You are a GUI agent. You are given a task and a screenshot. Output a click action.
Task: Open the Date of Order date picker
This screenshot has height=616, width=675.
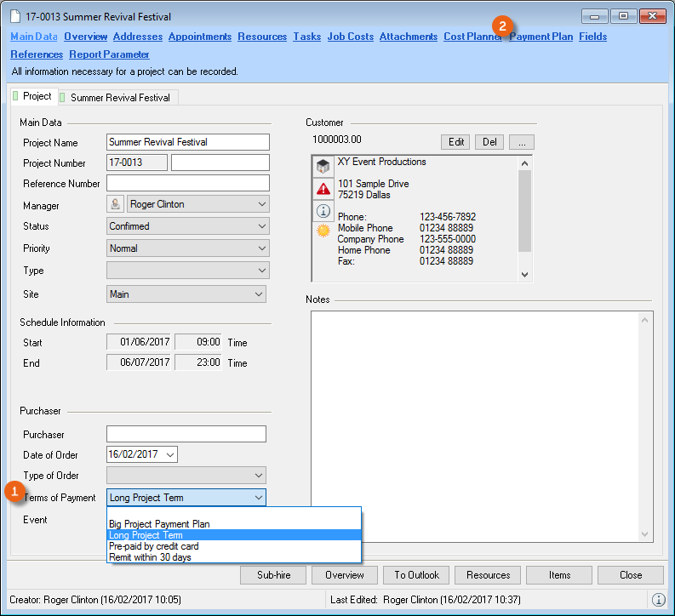[170, 454]
